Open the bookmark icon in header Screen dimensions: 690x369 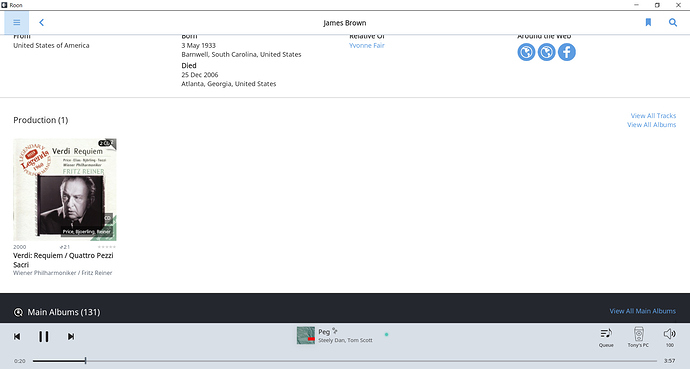click(x=648, y=22)
